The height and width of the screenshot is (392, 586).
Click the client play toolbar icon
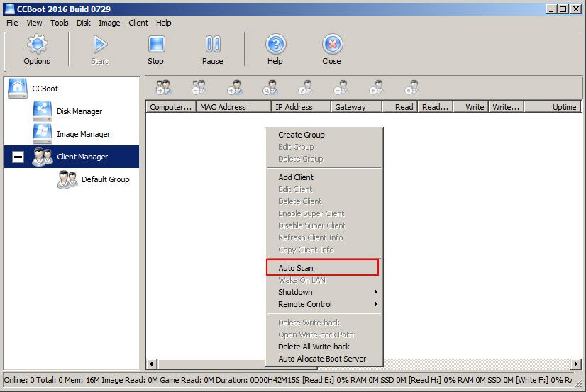point(376,87)
